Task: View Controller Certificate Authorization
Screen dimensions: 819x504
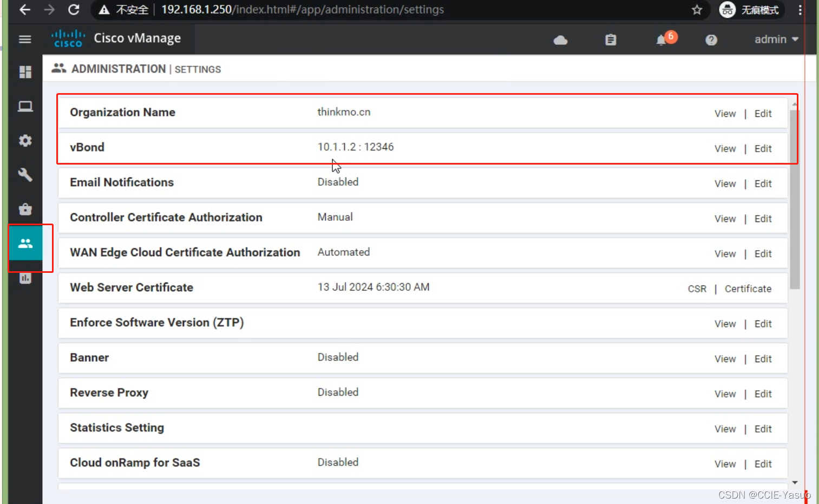Action: tap(725, 219)
